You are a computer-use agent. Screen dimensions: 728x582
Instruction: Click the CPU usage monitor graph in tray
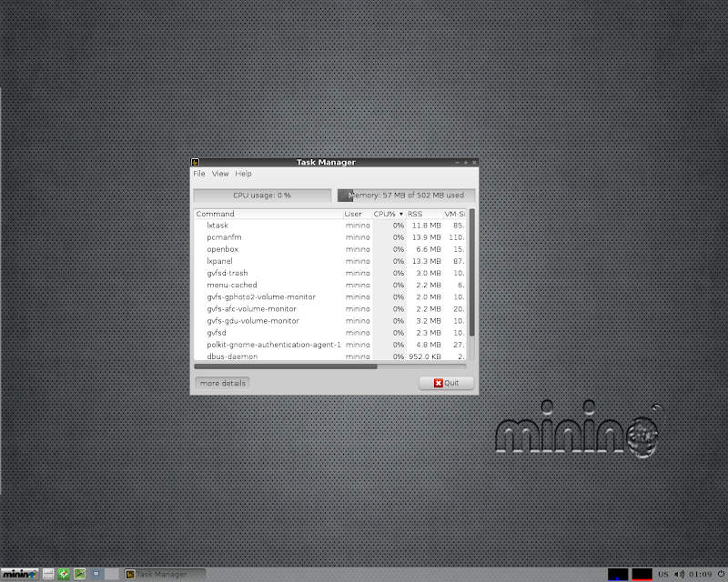(x=619, y=574)
